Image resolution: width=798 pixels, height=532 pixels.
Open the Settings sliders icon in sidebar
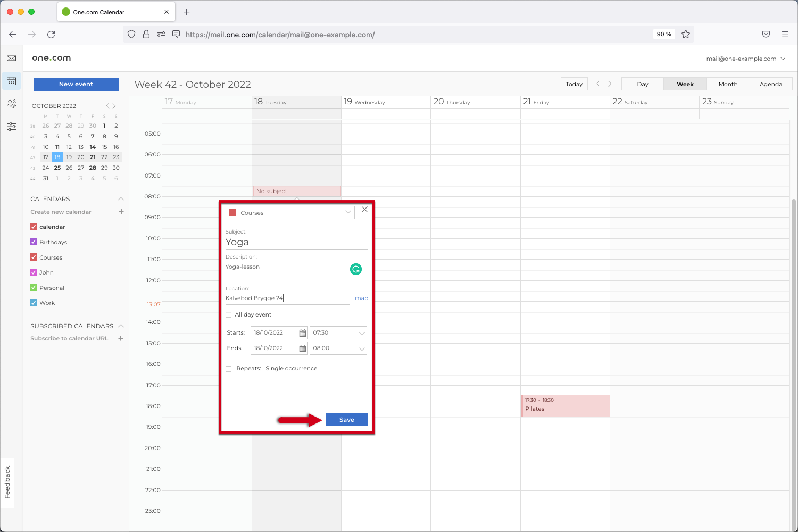coord(11,127)
